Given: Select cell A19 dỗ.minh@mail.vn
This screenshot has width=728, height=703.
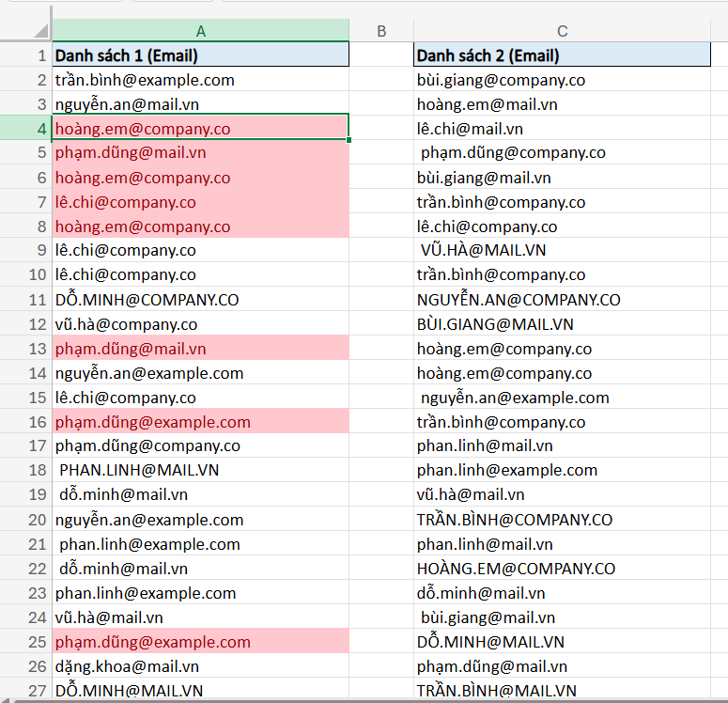Looking at the screenshot, I should coord(201,494).
